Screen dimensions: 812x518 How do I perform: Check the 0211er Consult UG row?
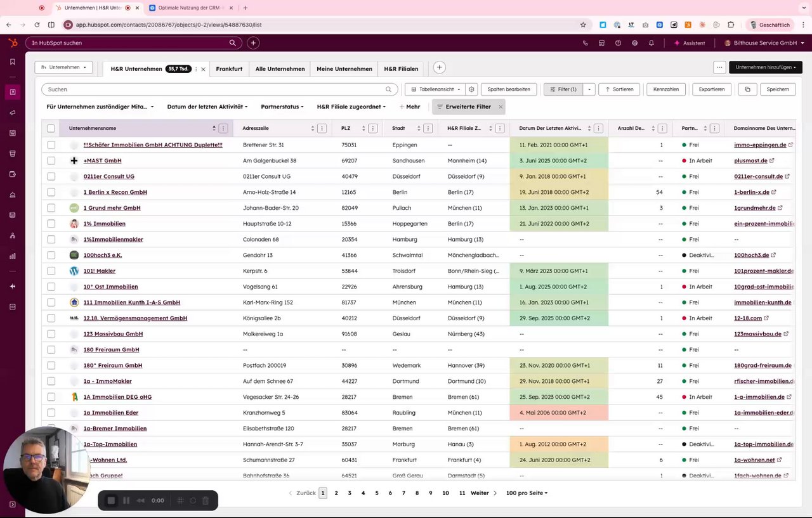51,176
